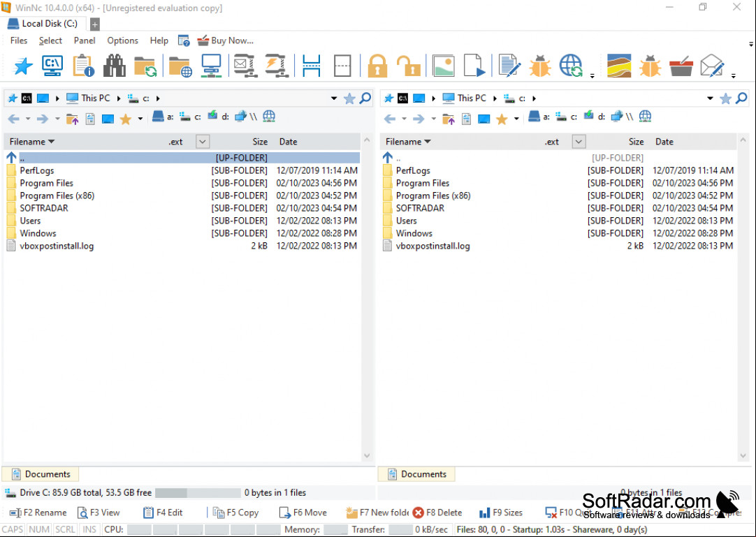Screen dimensions: 756x537
Task: Open the folder with globe network icon
Action: tap(180, 66)
